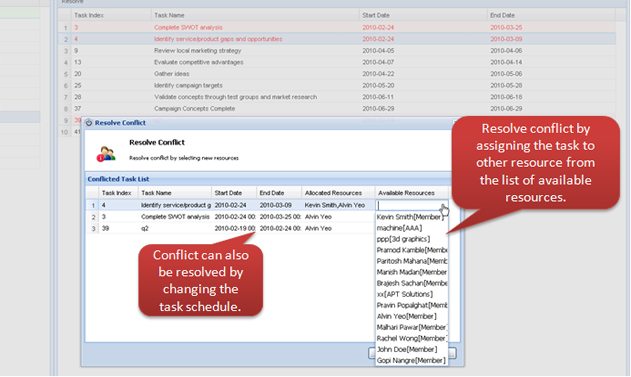Click background table Task Index column header

111,15
